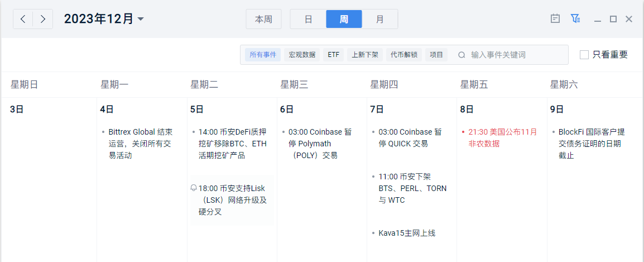Viewport: 644px width, 262px height.
Task: Enable the 只看重要 checkbox
Action: click(584, 55)
